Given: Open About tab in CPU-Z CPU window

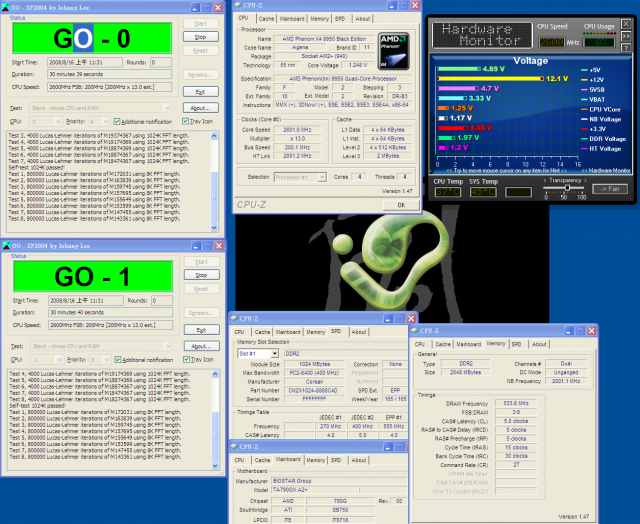Looking at the screenshot, I should click(x=362, y=19).
